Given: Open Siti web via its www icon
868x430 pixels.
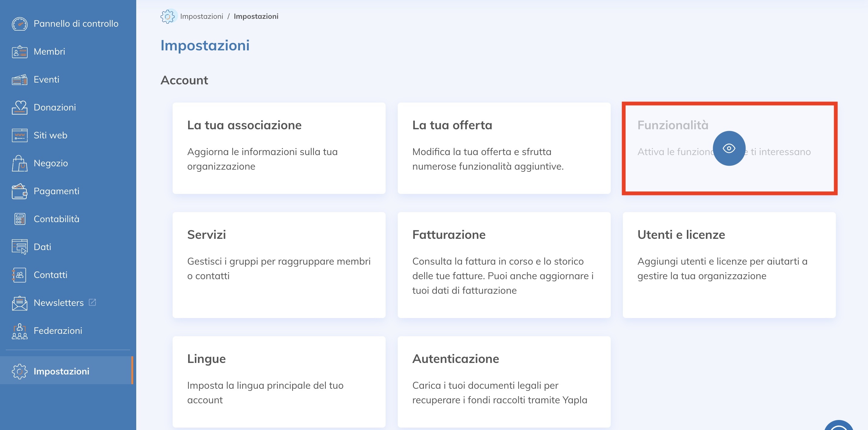Looking at the screenshot, I should [x=19, y=135].
